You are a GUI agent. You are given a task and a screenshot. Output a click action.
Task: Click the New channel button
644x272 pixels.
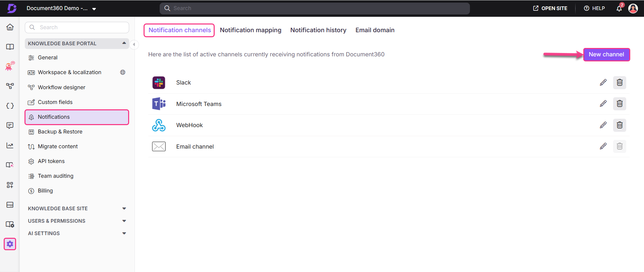[x=606, y=55]
